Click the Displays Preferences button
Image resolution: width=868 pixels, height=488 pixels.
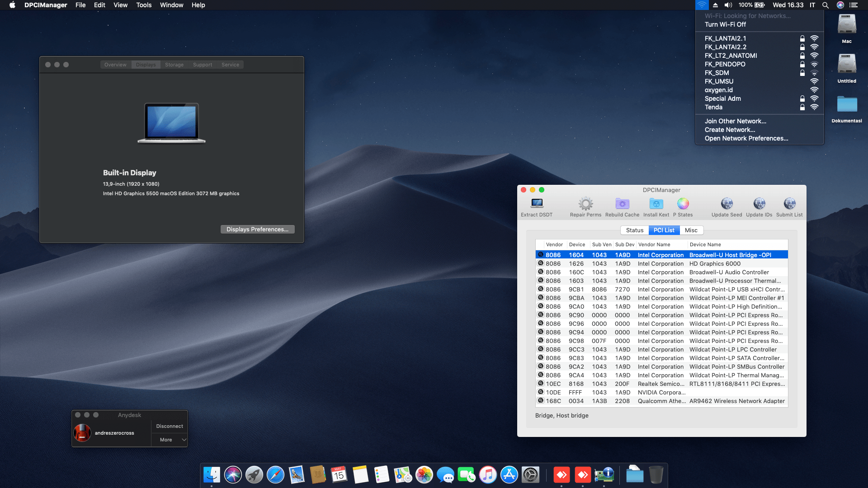click(257, 229)
